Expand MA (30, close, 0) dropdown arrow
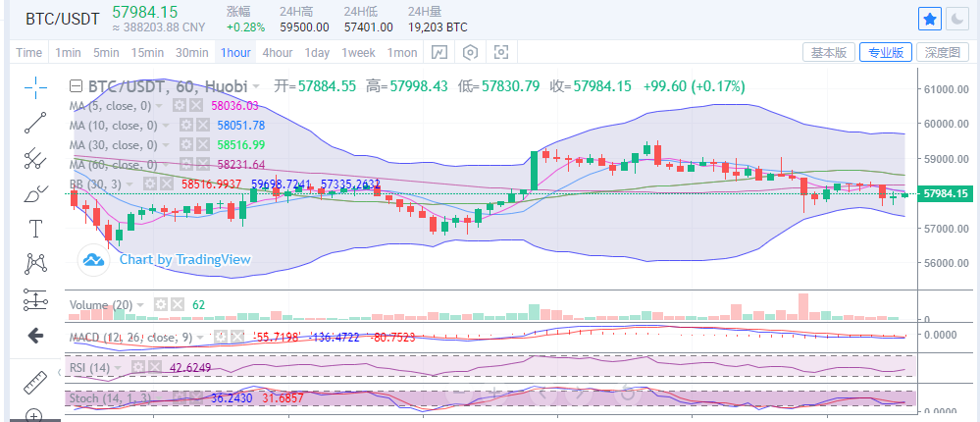Viewport: 980px width, 422px height. [166, 145]
